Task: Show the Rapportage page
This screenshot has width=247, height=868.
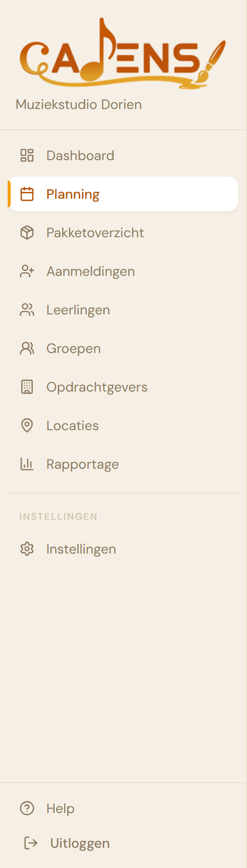Action: click(123, 464)
